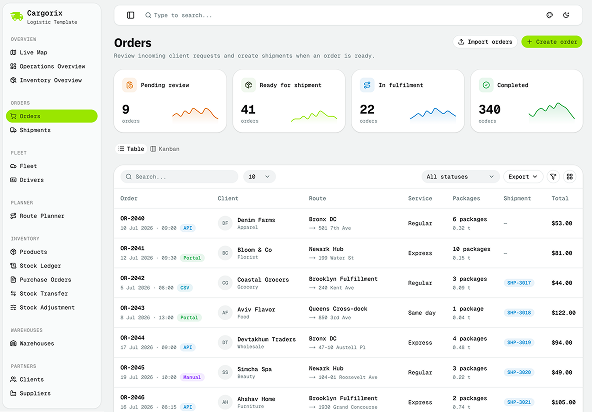The height and width of the screenshot is (412, 592).
Task: Click the Ready for shipment card icon
Action: click(248, 85)
